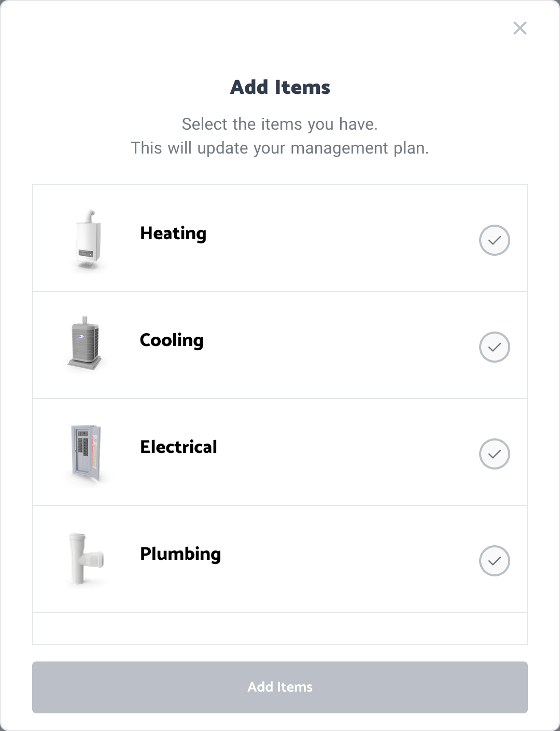The image size is (560, 731).
Task: Click the gray Add Items button
Action: (x=280, y=687)
